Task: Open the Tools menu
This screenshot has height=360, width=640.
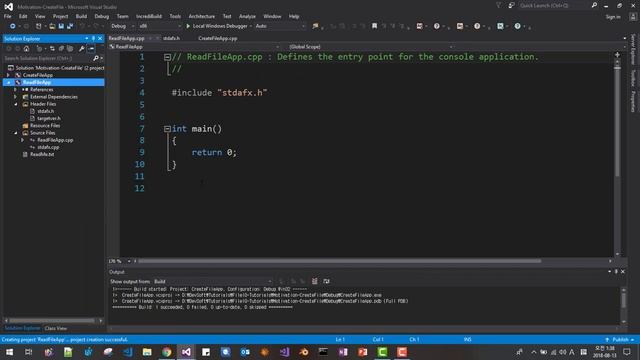Action: tap(175, 16)
